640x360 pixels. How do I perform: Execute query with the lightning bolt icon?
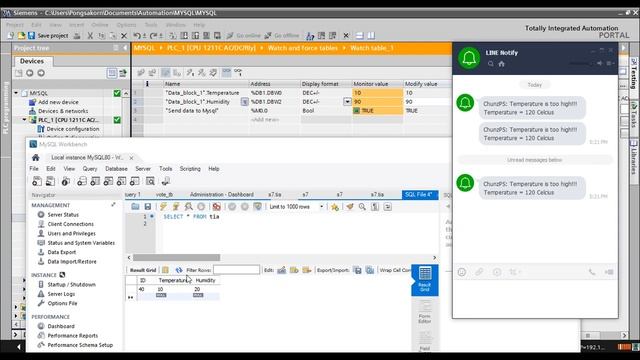coord(163,207)
